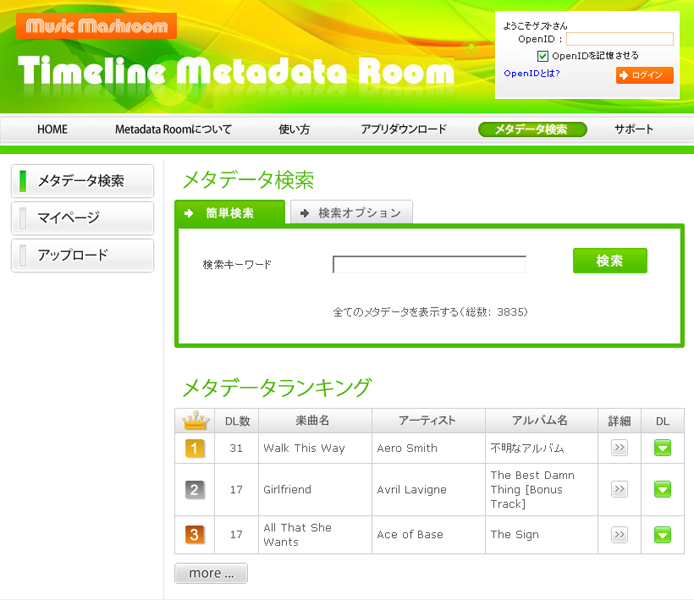This screenshot has height=600, width=694.
Task: Open the HOME menu item
Action: point(52,129)
